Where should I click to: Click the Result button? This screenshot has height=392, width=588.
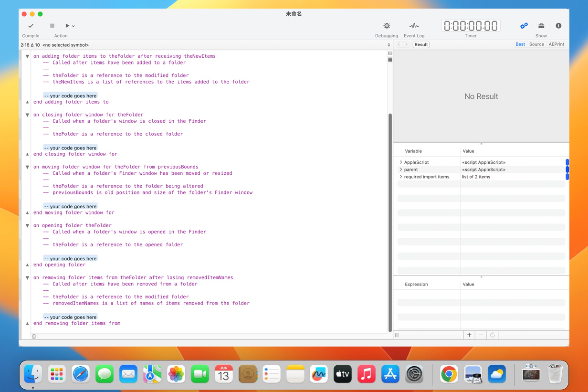[421, 44]
